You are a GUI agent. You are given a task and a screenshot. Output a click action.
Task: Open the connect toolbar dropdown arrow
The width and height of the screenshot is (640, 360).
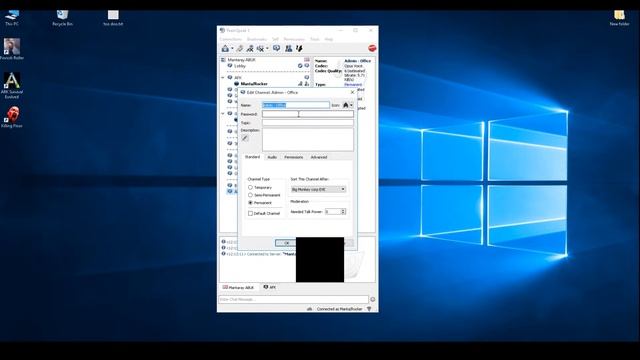[232, 49]
